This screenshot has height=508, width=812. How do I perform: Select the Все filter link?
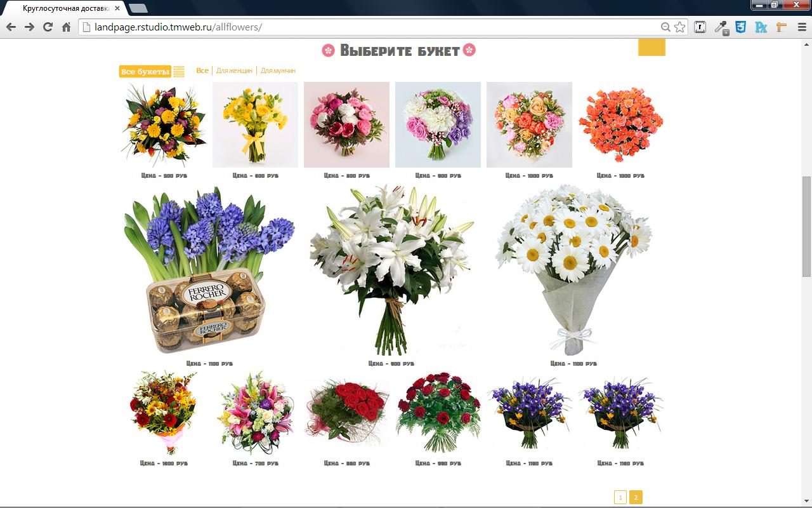pyautogui.click(x=202, y=70)
